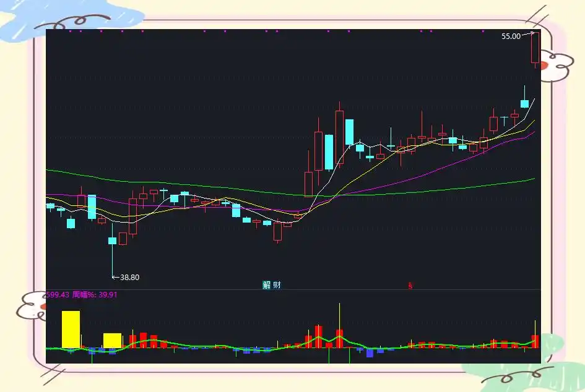585x392 pixels.
Task: Open the candle with longest lower wick
Action: pos(113,240)
